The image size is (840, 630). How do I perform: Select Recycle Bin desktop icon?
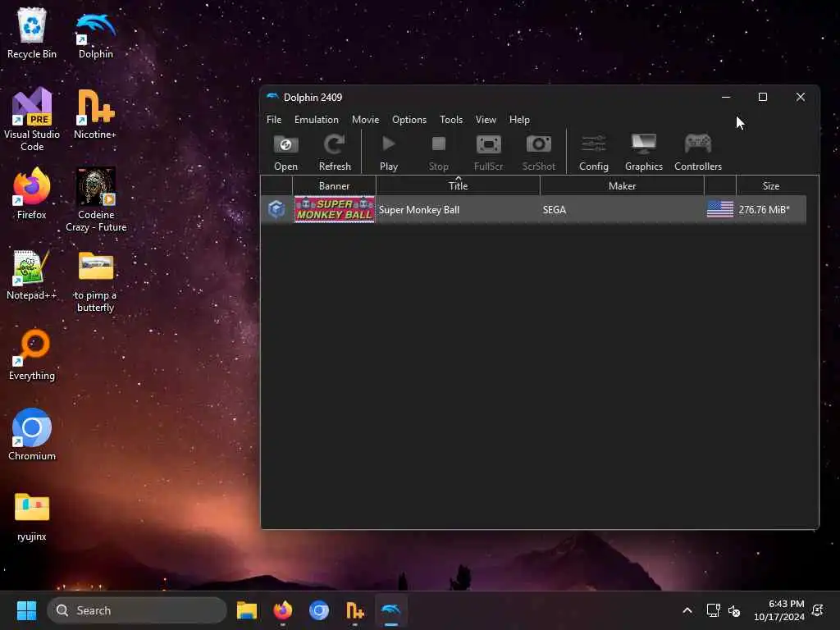tap(32, 33)
